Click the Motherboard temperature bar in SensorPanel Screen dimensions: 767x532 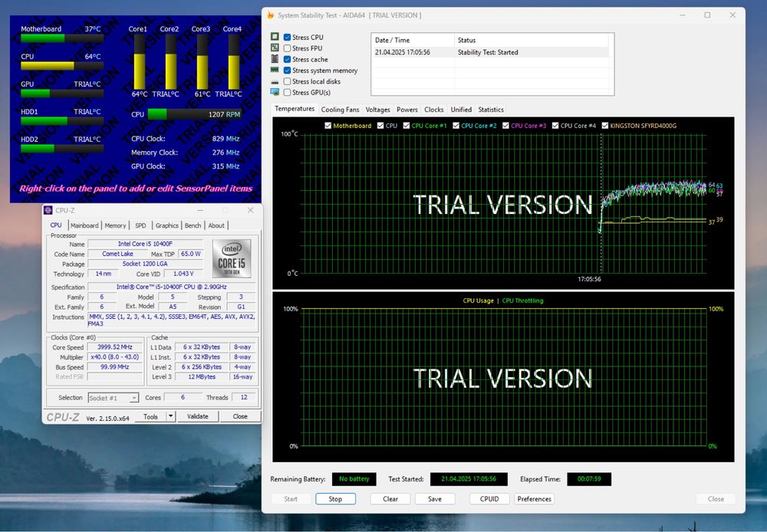click(62, 38)
